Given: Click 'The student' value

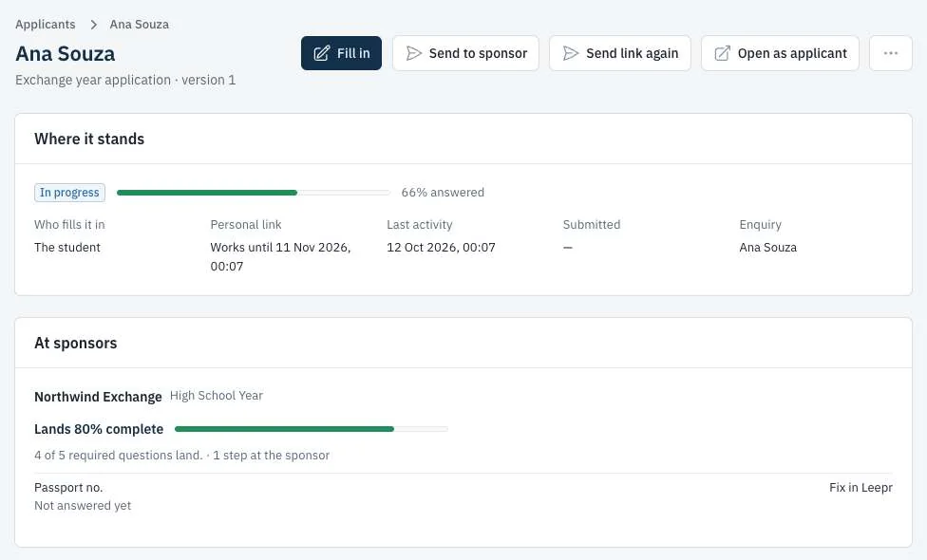Looking at the screenshot, I should click(67, 248).
